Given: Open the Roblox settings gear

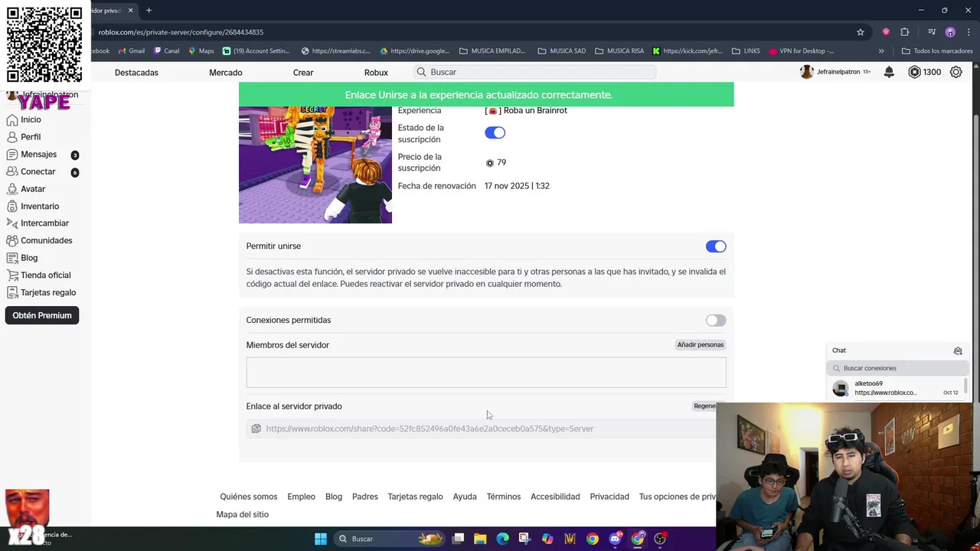Looking at the screenshot, I should coord(956,72).
